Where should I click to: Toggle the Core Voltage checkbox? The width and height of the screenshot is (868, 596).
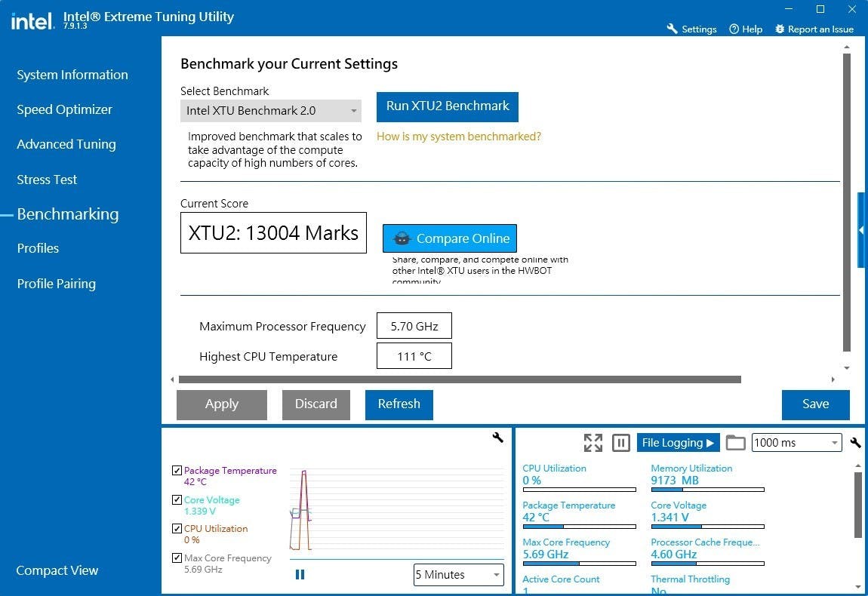[177, 500]
